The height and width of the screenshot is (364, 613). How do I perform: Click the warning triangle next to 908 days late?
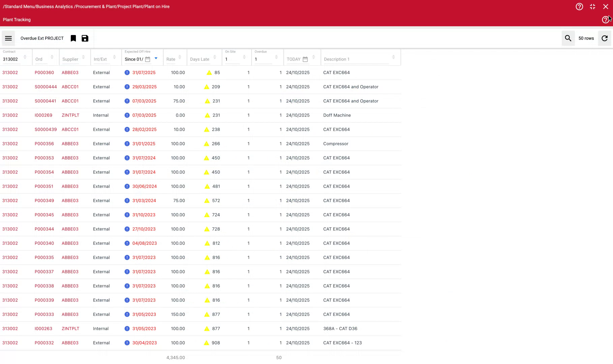(206, 343)
